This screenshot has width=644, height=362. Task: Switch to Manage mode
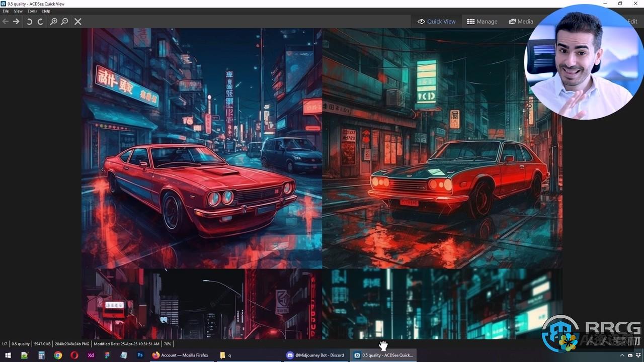pyautogui.click(x=482, y=21)
